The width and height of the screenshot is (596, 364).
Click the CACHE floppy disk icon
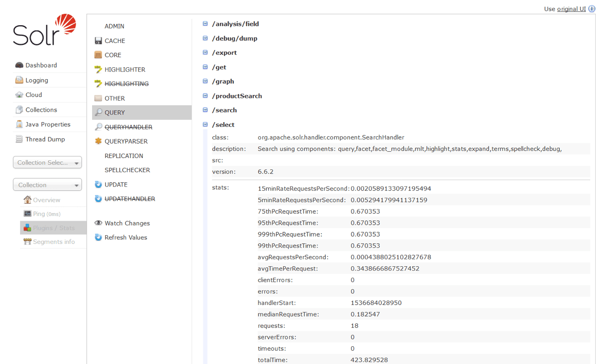click(98, 41)
